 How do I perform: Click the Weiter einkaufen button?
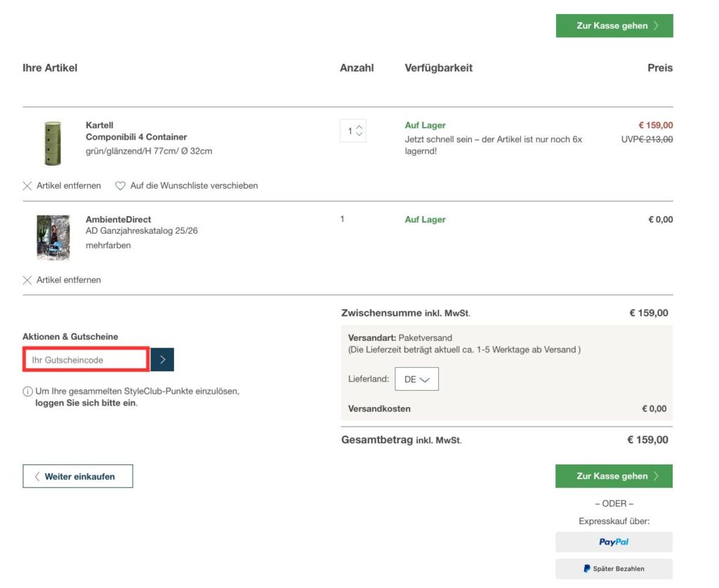[78, 476]
